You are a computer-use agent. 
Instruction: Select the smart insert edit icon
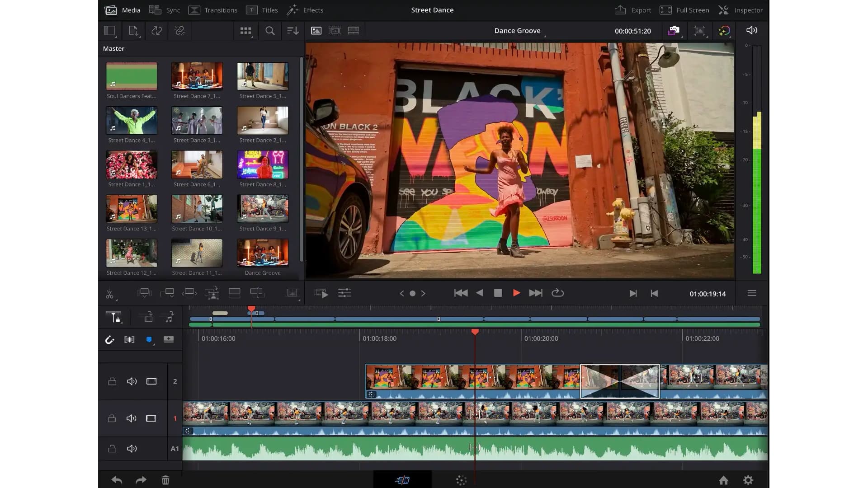click(x=145, y=293)
